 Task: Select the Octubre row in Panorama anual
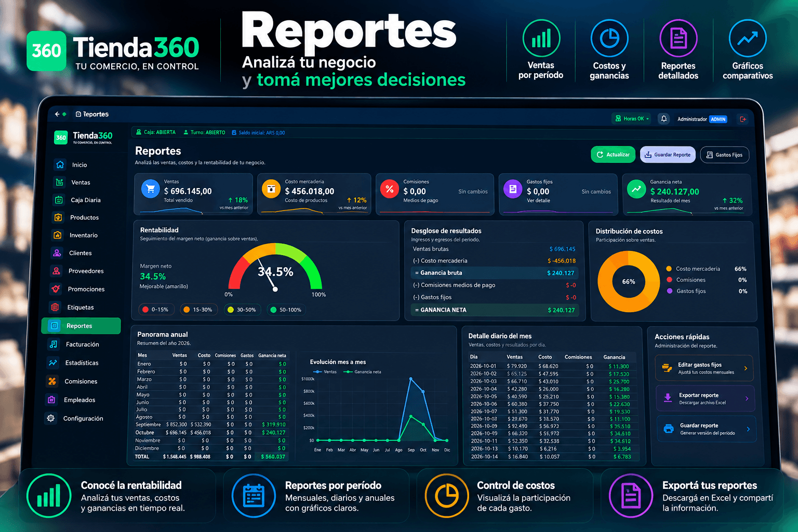[x=211, y=432]
